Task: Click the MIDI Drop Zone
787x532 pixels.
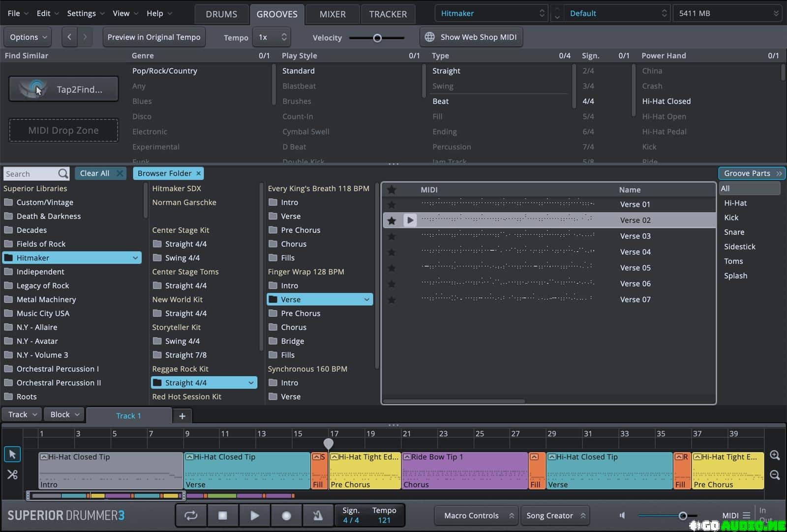Action: (x=63, y=130)
